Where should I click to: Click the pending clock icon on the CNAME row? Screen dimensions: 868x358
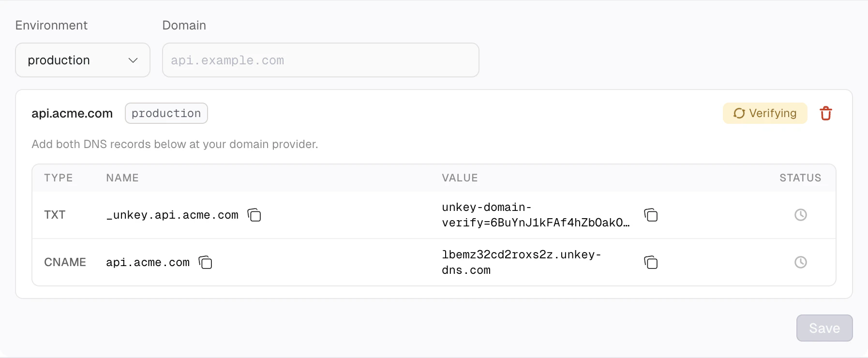click(801, 262)
